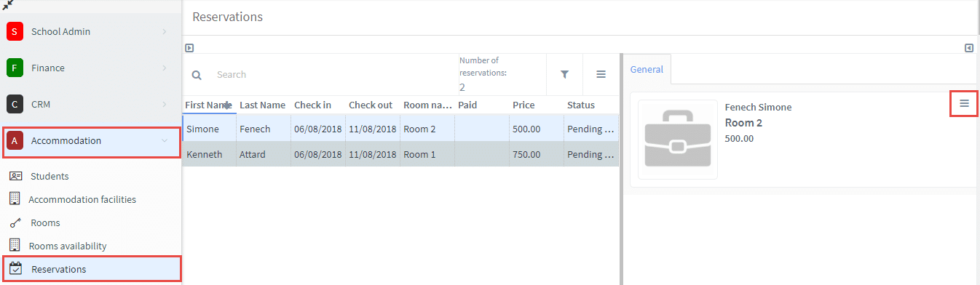Sort by Check in column header
Viewport: 980px width, 285px height.
(318, 105)
